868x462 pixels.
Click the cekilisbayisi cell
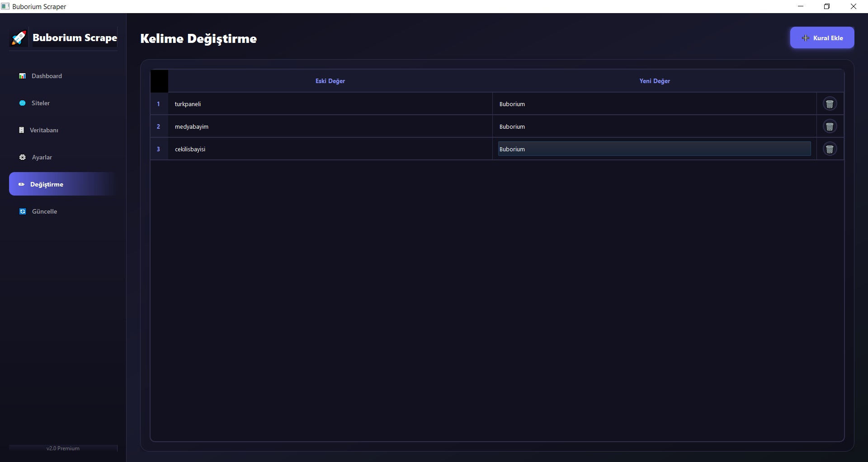click(x=330, y=149)
